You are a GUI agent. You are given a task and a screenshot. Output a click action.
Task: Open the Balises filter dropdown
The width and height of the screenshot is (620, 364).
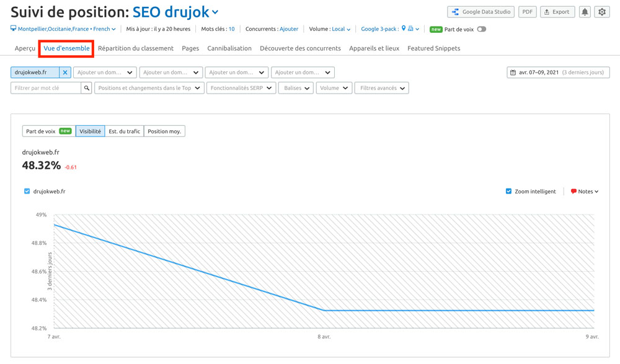click(x=296, y=88)
